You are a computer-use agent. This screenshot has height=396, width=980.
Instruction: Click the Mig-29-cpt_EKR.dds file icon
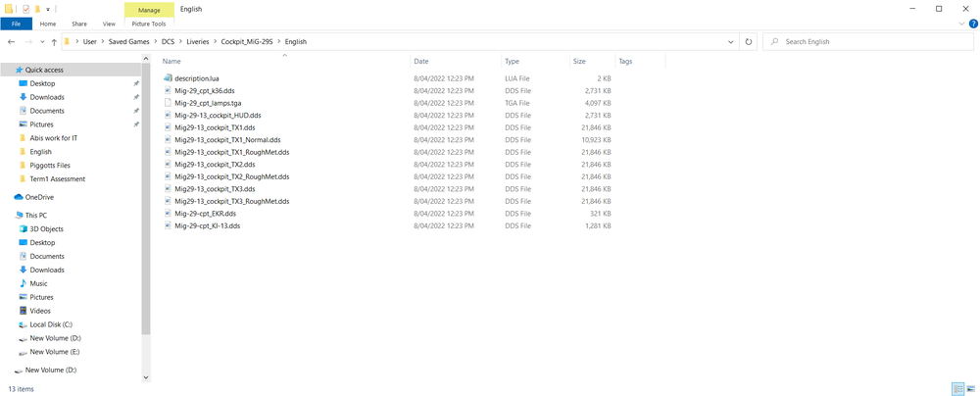pyautogui.click(x=168, y=214)
